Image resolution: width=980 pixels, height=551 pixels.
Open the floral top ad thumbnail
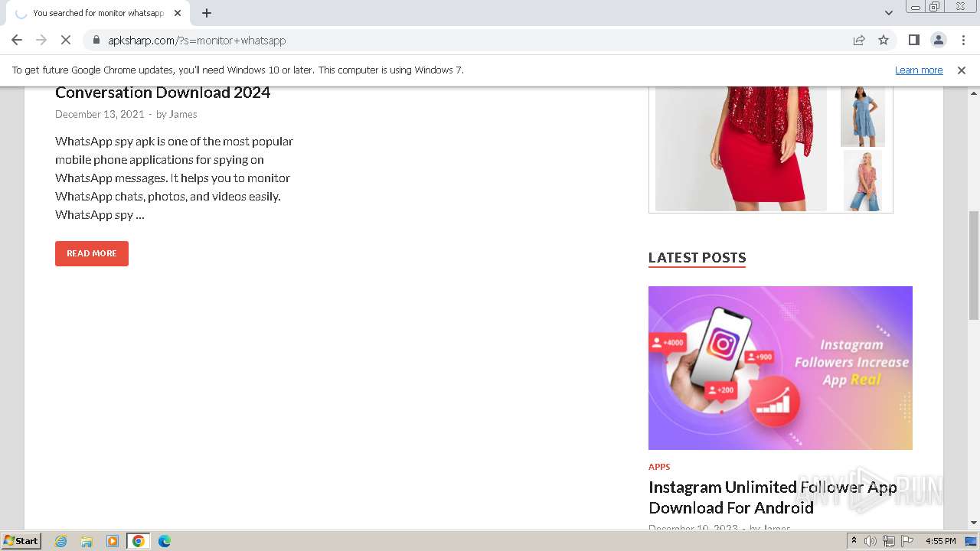click(863, 181)
